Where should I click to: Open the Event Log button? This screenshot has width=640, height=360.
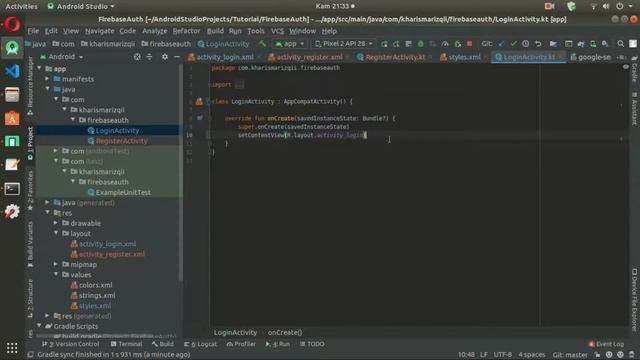coord(606,344)
